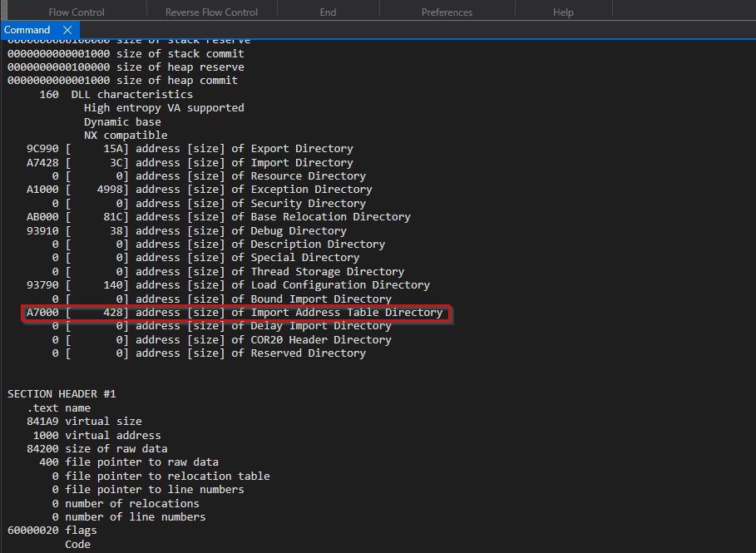The width and height of the screenshot is (756, 553).
Task: Click the size value 4998
Action: (110, 190)
